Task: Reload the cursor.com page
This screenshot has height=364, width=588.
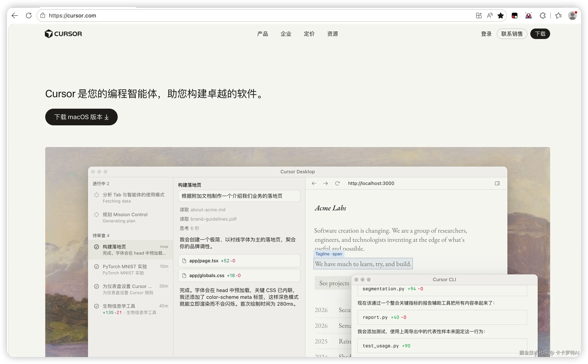Action: pyautogui.click(x=29, y=16)
